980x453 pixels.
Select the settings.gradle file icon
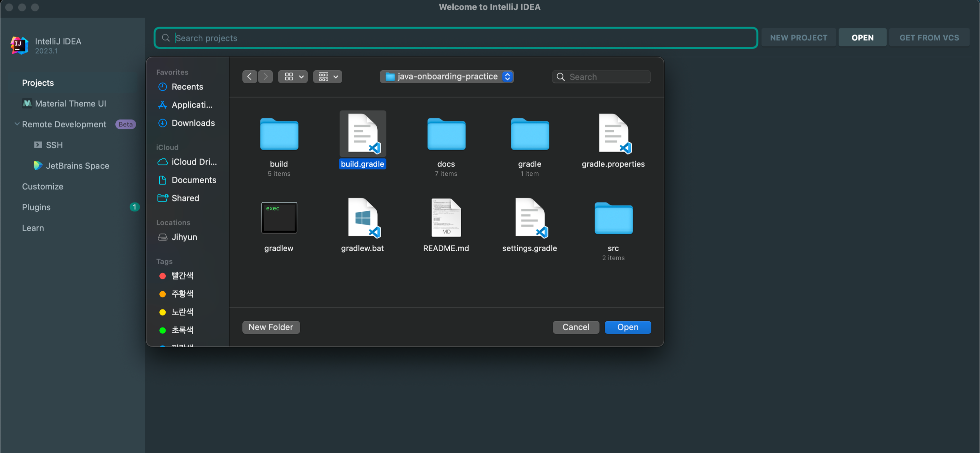(x=530, y=218)
